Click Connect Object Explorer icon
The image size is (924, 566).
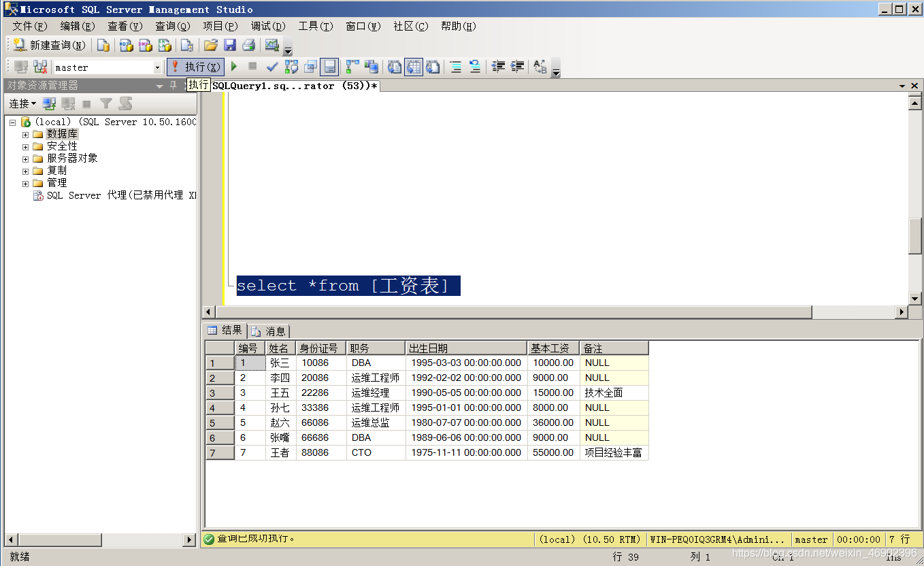49,103
